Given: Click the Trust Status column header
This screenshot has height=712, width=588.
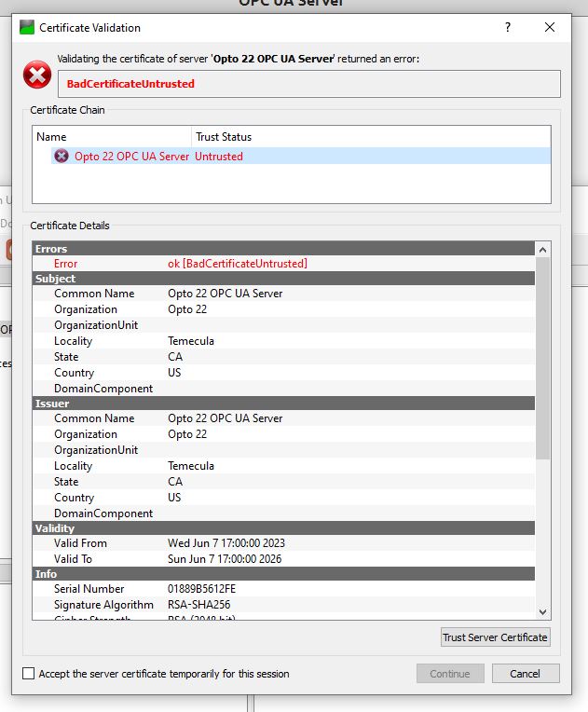Looking at the screenshot, I should click(x=371, y=137).
